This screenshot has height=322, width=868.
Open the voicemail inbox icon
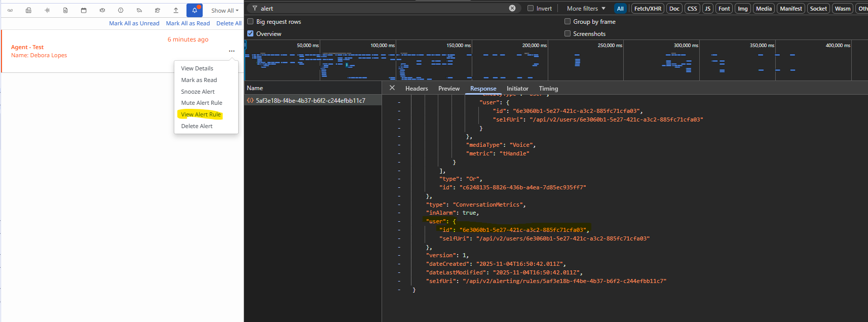click(10, 10)
